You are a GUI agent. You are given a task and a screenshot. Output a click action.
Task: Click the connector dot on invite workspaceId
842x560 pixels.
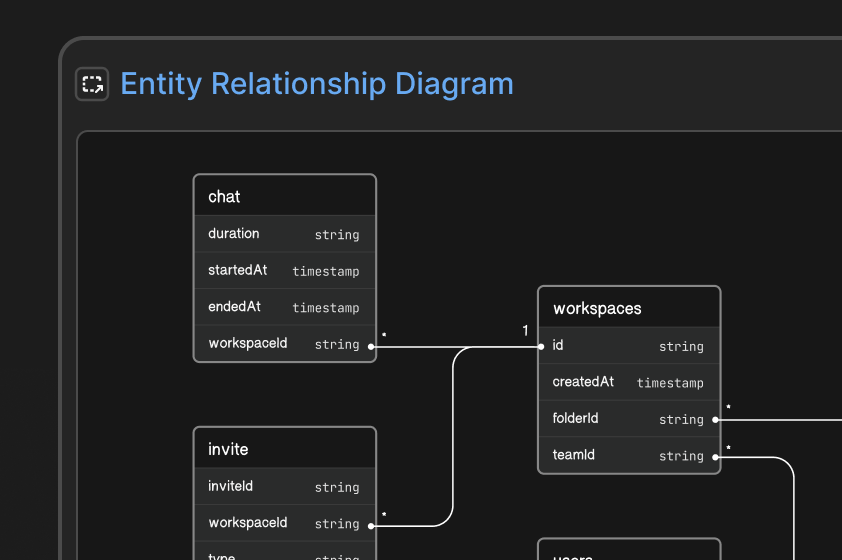pos(371,526)
